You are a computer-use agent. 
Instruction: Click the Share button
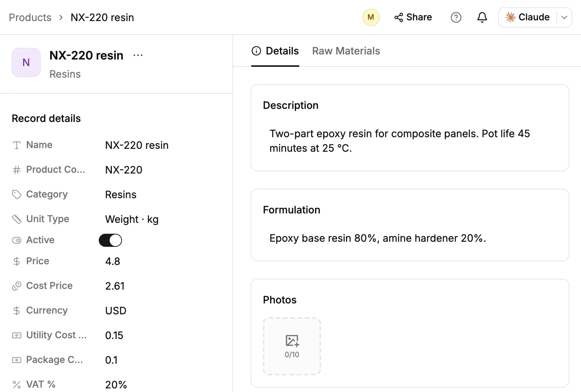click(x=413, y=17)
